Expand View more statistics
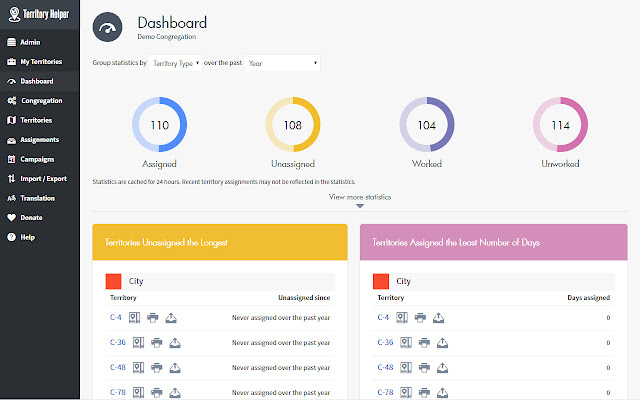This screenshot has width=640, height=400. [x=360, y=199]
